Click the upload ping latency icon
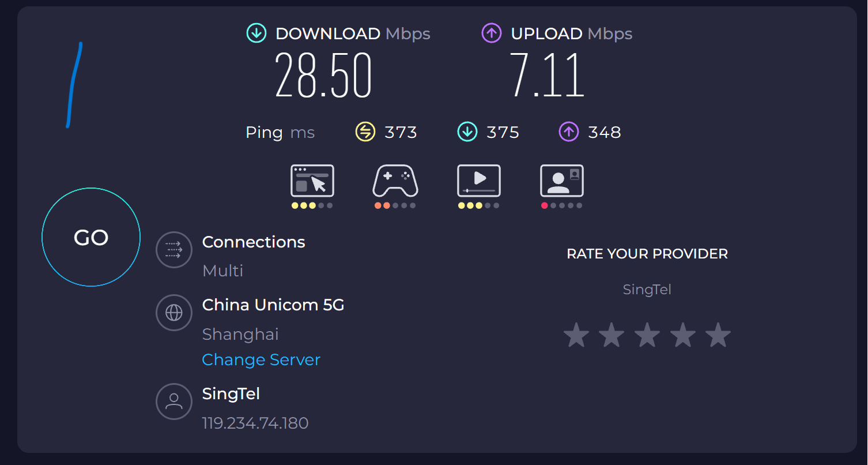Image resolution: width=868 pixels, height=465 pixels. pos(568,132)
